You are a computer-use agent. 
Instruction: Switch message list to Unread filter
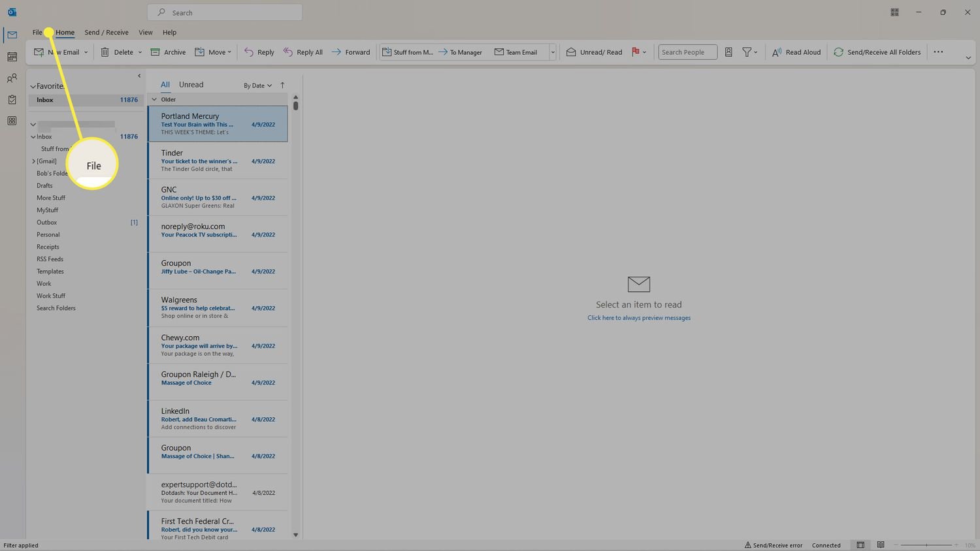click(x=191, y=85)
